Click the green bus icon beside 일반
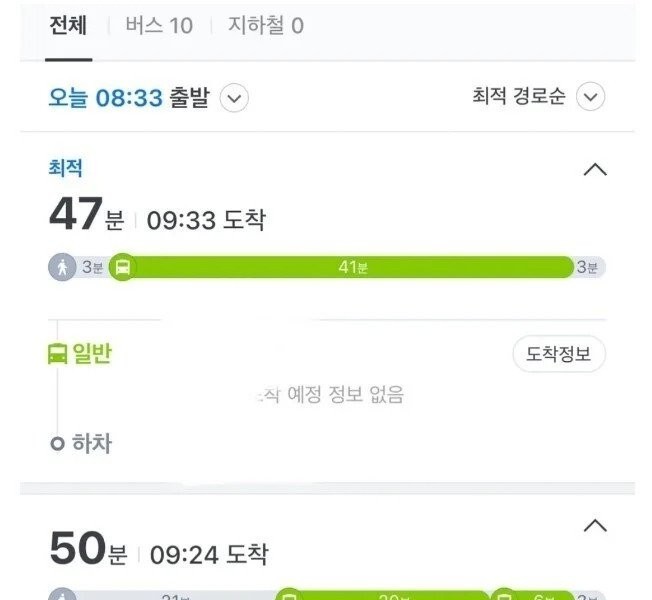The width and height of the screenshot is (652, 600). pyautogui.click(x=58, y=354)
